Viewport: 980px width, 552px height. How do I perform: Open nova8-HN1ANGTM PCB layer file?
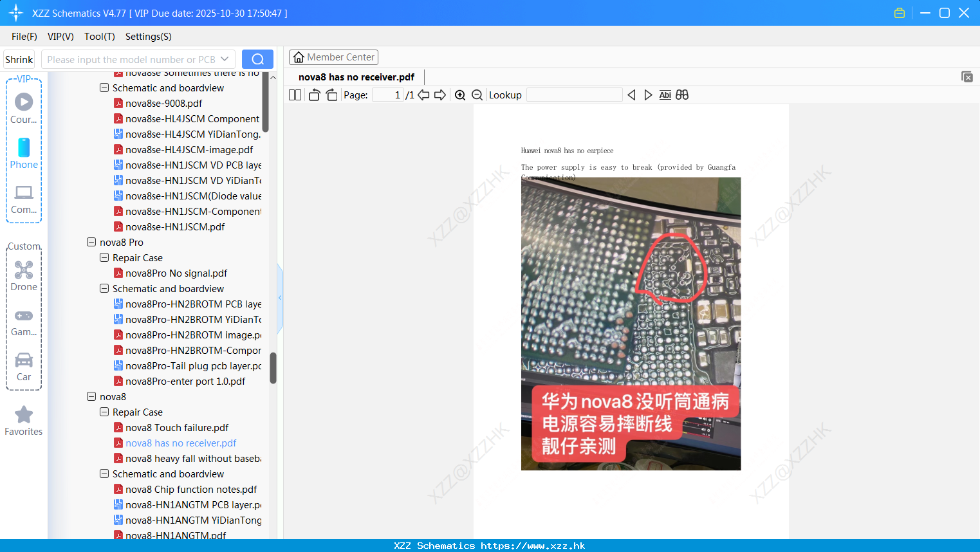[x=193, y=505]
